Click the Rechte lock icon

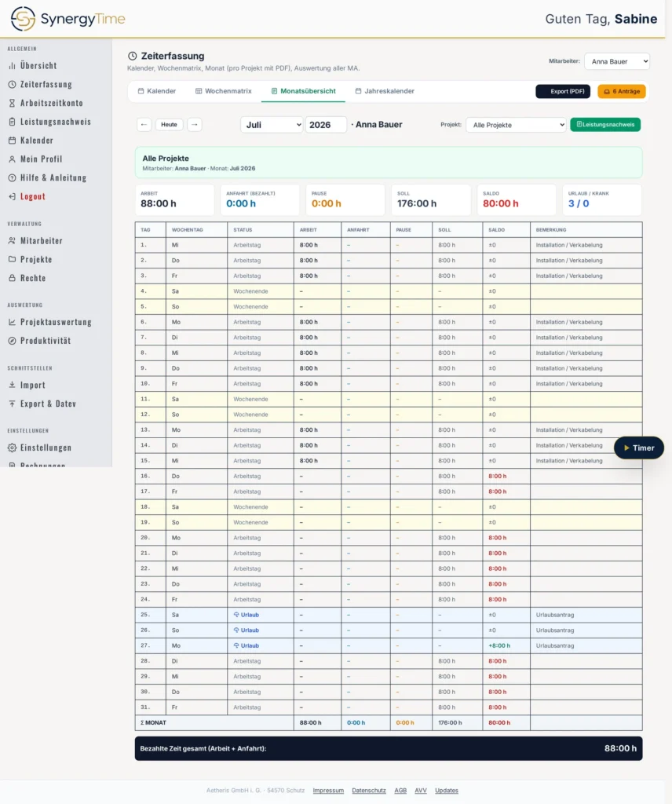pos(12,278)
